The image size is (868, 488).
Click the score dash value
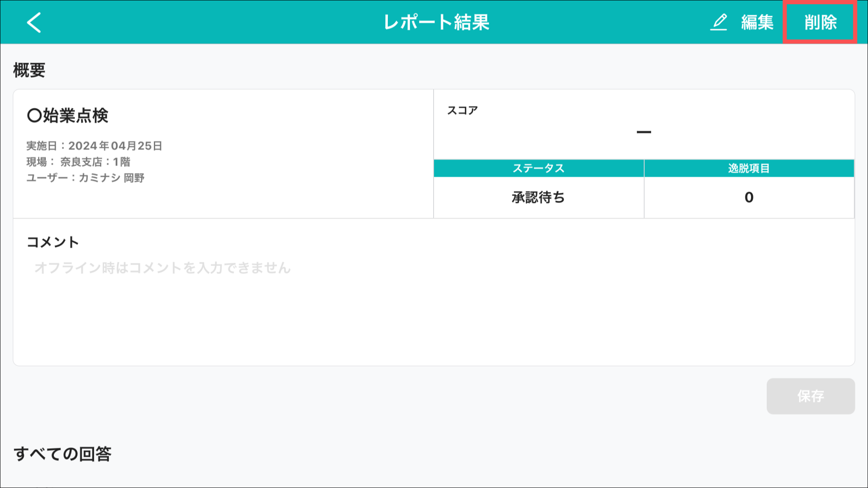tap(643, 132)
